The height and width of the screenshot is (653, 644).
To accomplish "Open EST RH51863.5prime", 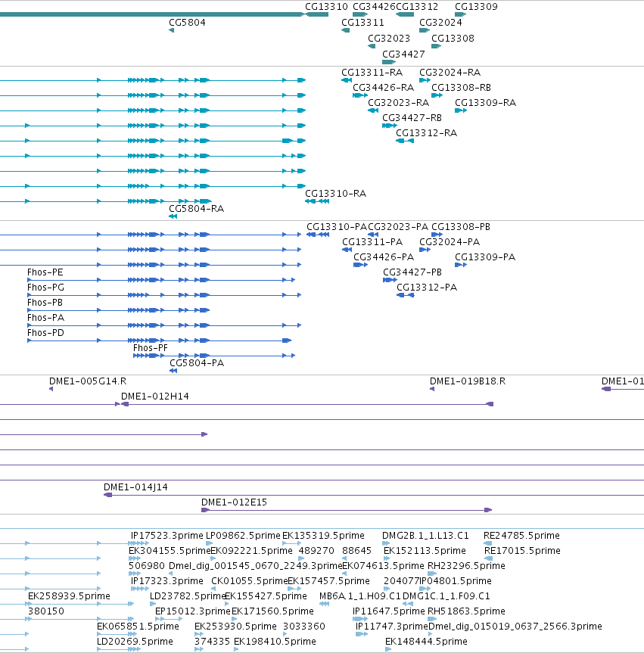I will pos(466,611).
